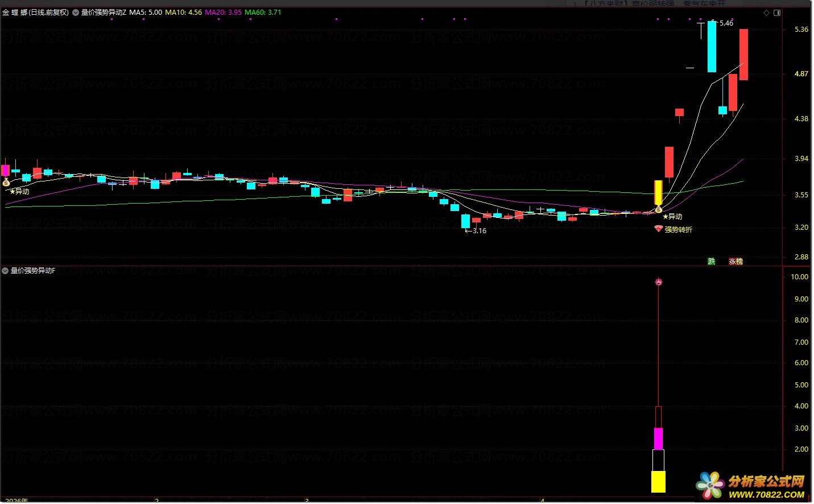Click the orange 榜 tag
Screen dimensions: 814x504
pos(739,262)
